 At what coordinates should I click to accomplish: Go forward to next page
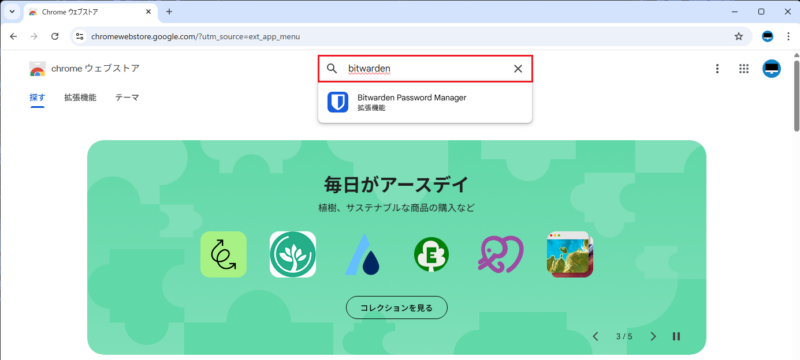(34, 37)
